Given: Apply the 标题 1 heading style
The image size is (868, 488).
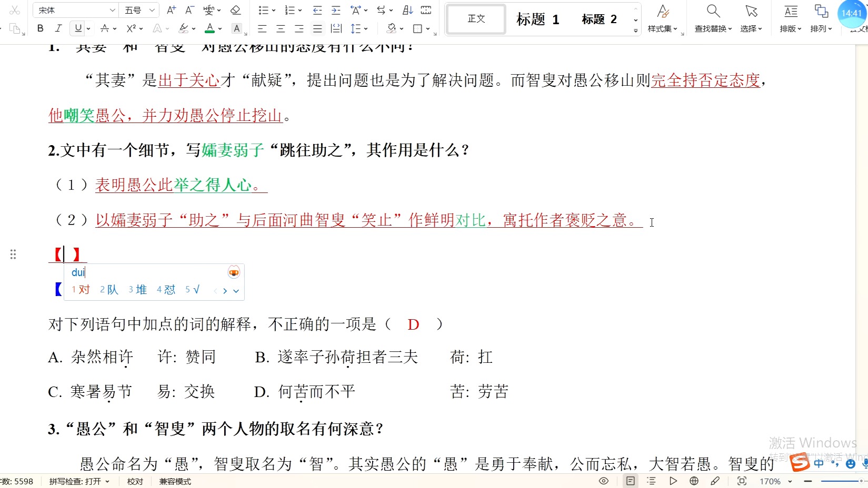Looking at the screenshot, I should click(537, 19).
